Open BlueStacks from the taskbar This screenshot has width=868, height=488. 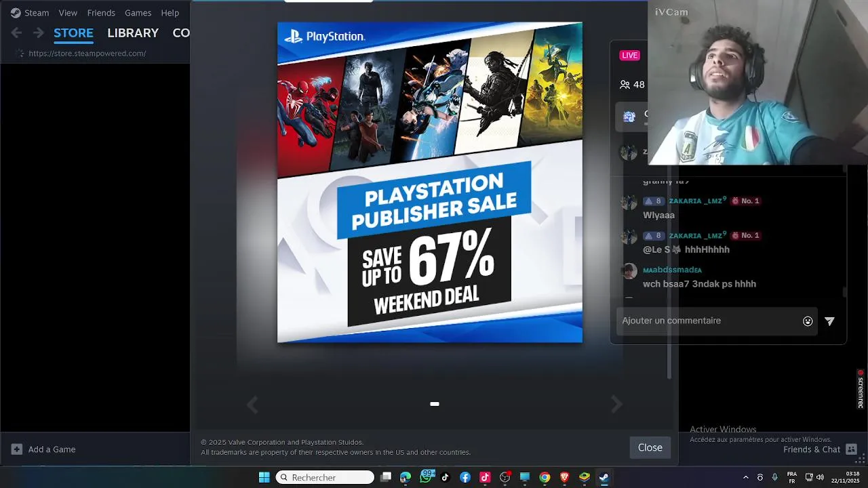pyautogui.click(x=584, y=477)
